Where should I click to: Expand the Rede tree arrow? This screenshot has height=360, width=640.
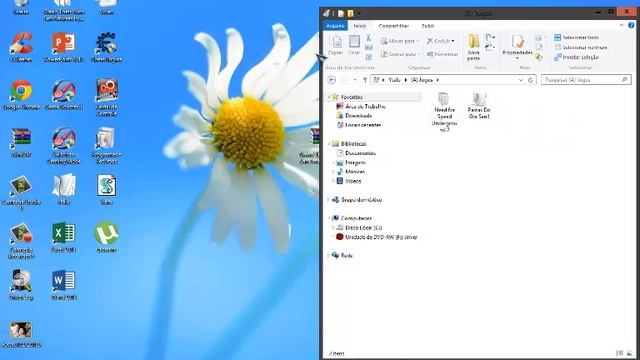pos(329,256)
